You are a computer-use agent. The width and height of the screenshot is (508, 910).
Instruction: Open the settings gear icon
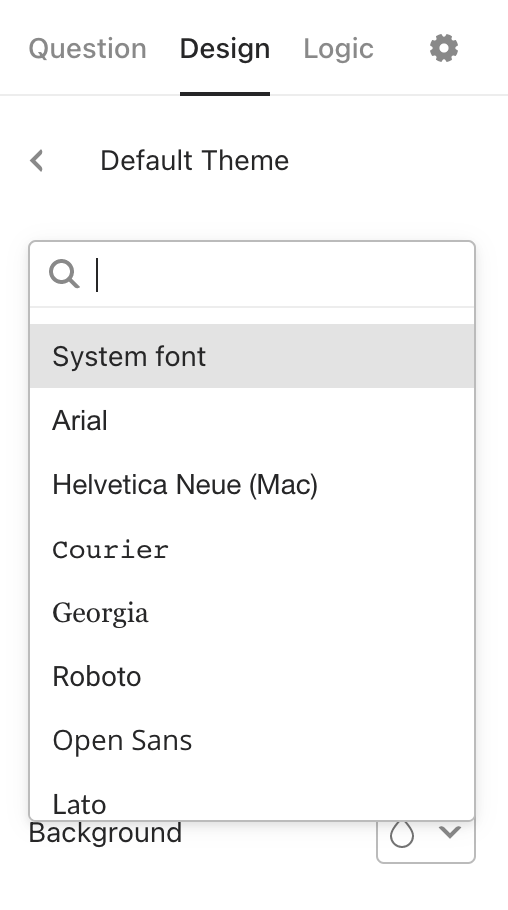click(x=444, y=48)
